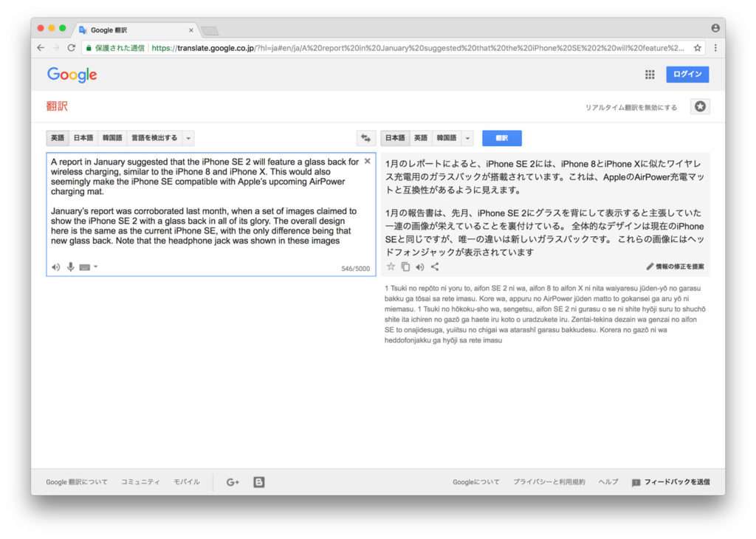Open Google 翻訳について footer link

[x=77, y=481]
